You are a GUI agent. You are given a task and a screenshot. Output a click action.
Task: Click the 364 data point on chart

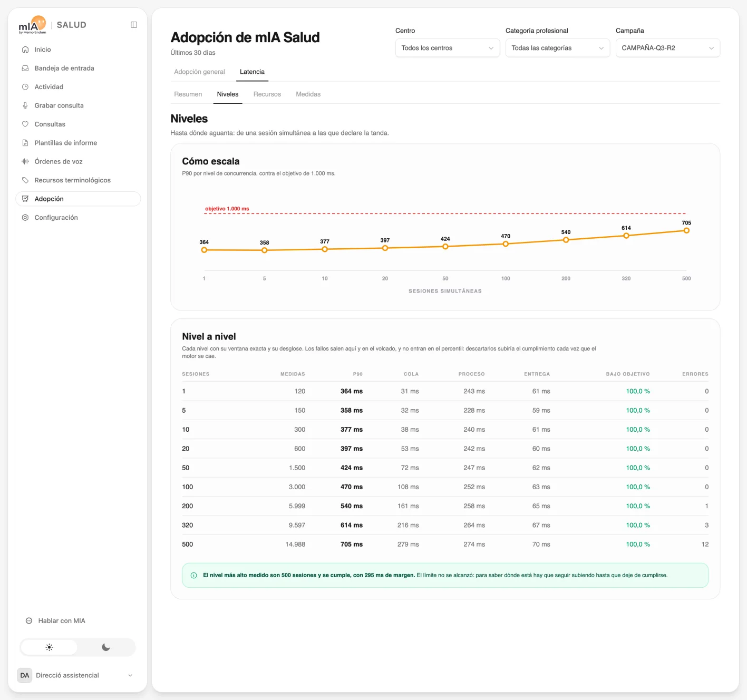[204, 250]
